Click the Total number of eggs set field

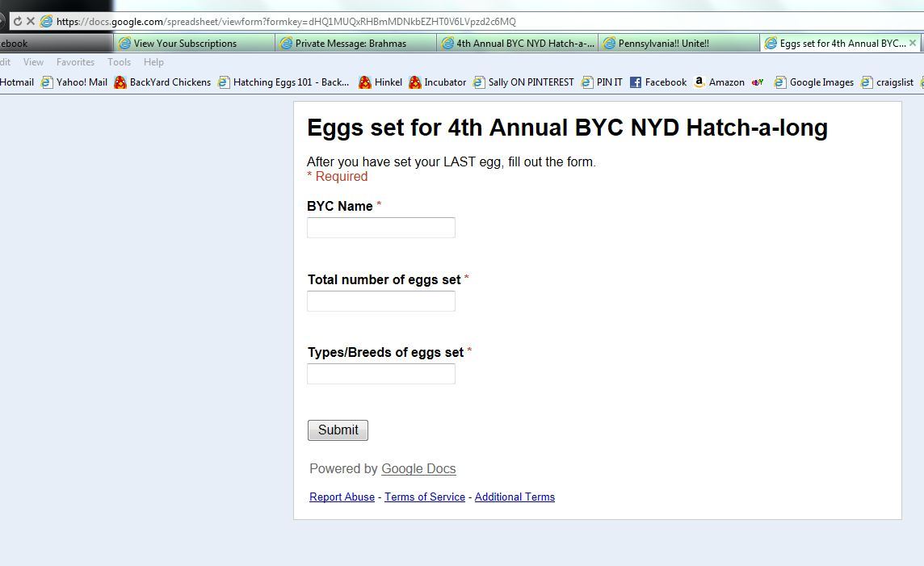point(381,301)
